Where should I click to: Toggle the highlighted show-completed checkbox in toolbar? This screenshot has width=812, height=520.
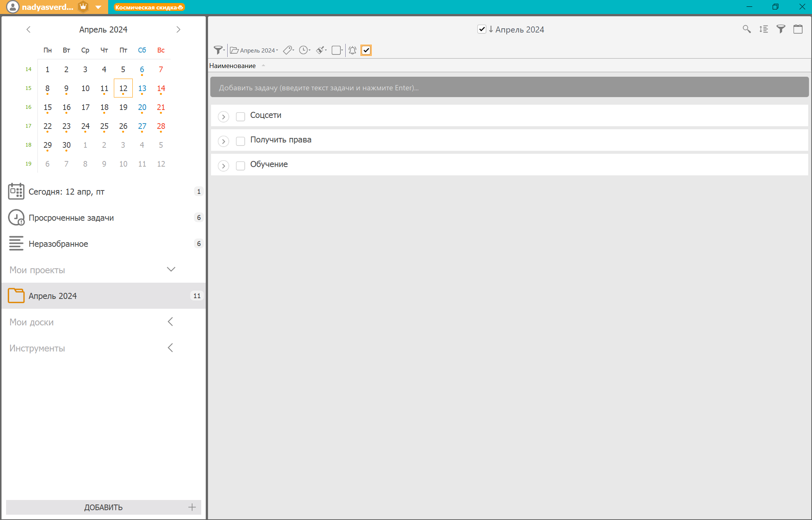[x=366, y=50]
